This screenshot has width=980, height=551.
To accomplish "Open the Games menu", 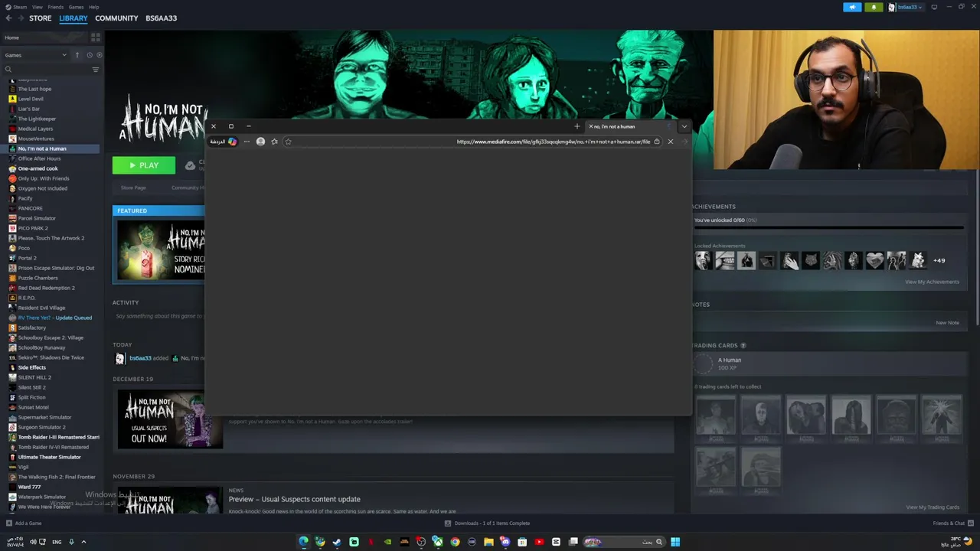I will pyautogui.click(x=76, y=7).
